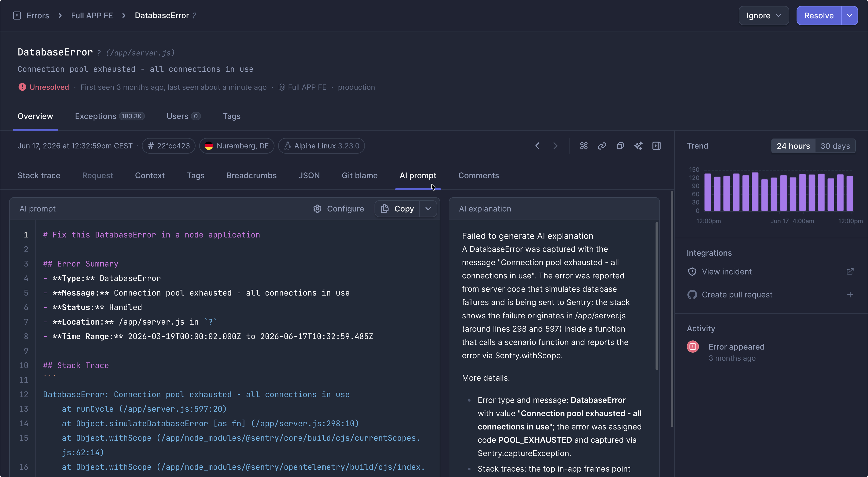Click the shield icon for View incident
The height and width of the screenshot is (477, 868).
coord(692,271)
